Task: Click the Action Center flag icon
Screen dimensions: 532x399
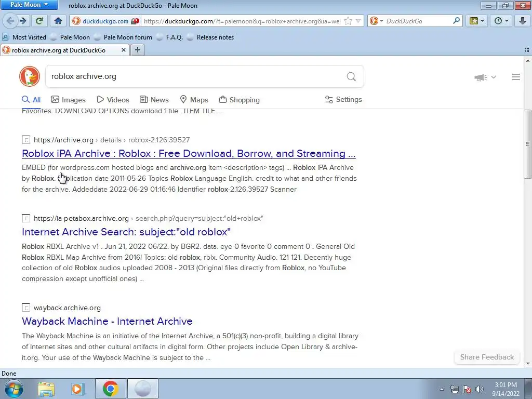Action: (467, 389)
